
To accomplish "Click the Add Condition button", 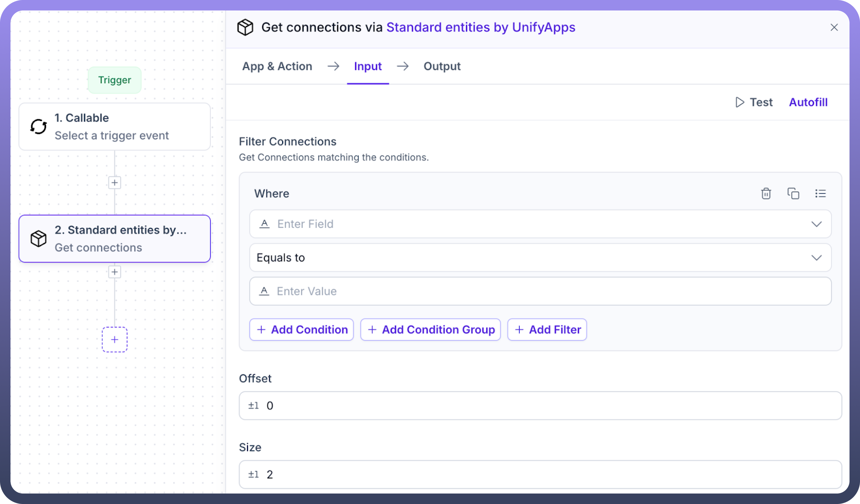I will coord(302,330).
